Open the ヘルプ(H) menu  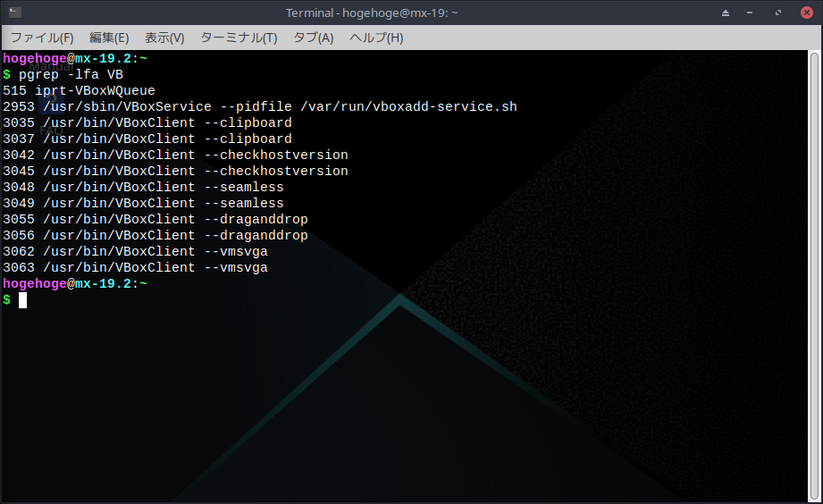[x=376, y=38]
